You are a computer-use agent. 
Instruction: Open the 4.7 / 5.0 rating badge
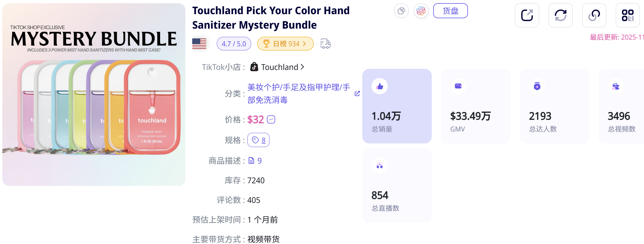234,44
